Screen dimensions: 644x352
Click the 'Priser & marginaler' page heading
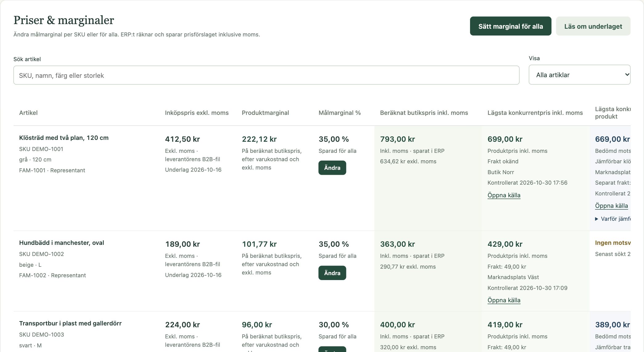[64, 20]
